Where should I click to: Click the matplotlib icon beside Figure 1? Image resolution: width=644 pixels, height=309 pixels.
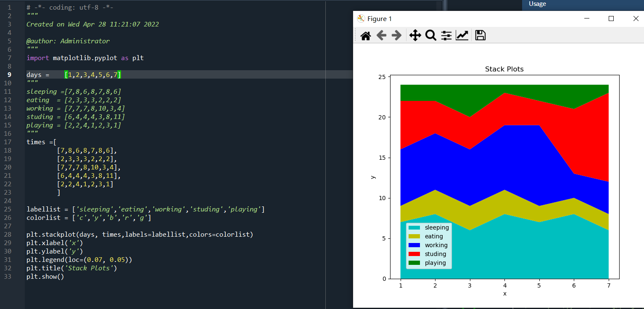coord(361,18)
